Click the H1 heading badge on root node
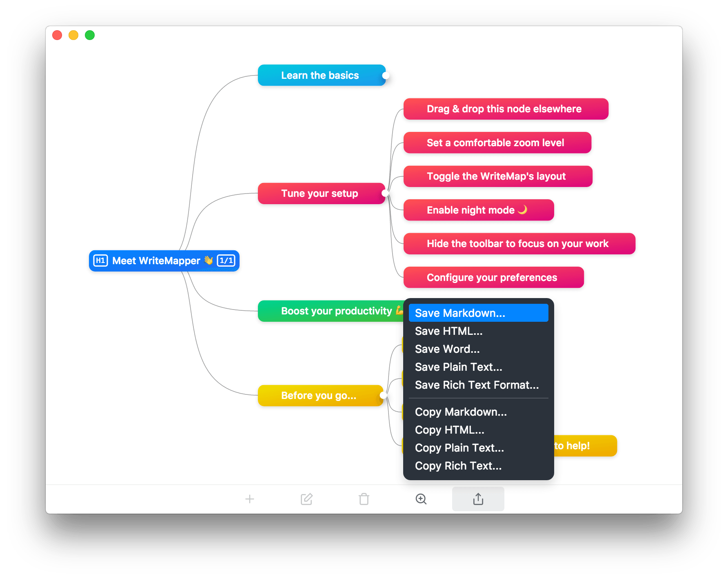Image resolution: width=728 pixels, height=579 pixels. coord(101,261)
